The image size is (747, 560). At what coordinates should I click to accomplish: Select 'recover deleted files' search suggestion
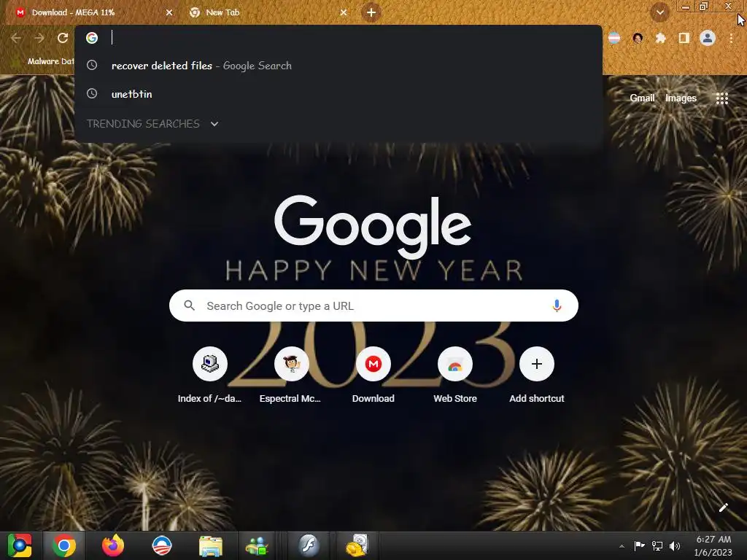(338, 66)
